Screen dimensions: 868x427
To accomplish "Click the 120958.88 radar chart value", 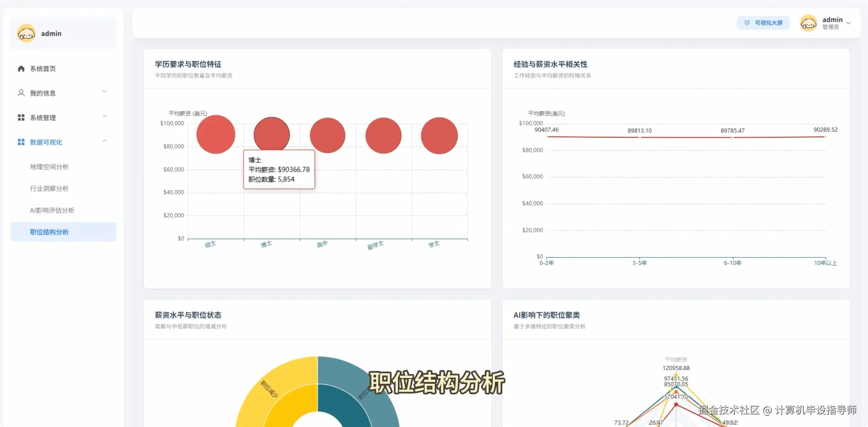I will [x=676, y=368].
